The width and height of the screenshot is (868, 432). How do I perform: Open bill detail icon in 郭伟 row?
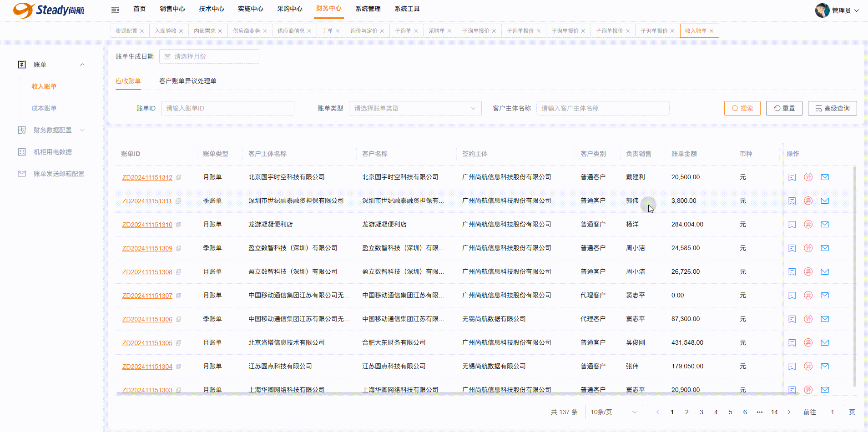792,201
